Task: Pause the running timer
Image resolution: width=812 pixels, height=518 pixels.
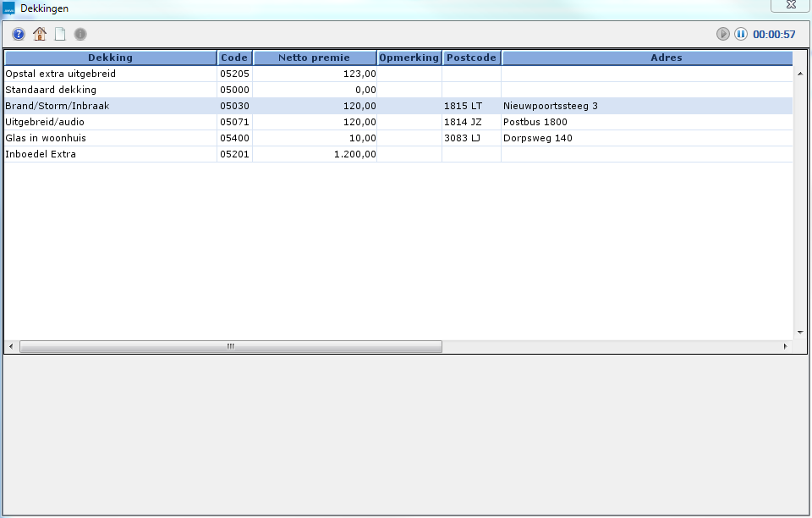Action: pos(740,35)
